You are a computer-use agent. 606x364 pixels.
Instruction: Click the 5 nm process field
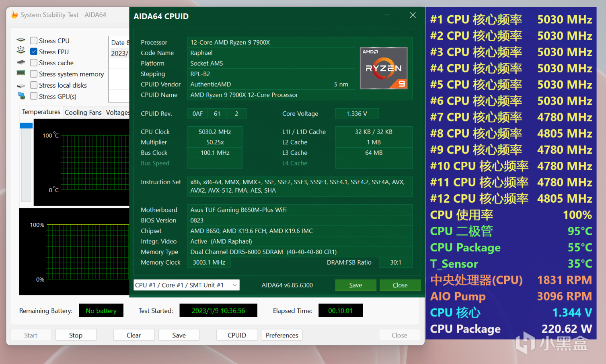click(341, 84)
